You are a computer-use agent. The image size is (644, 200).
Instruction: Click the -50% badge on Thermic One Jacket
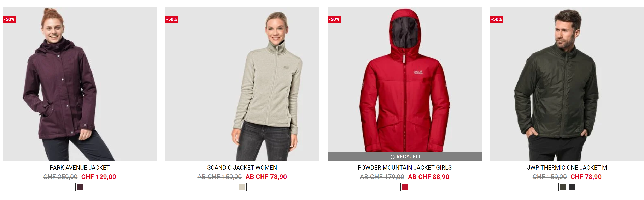click(497, 19)
